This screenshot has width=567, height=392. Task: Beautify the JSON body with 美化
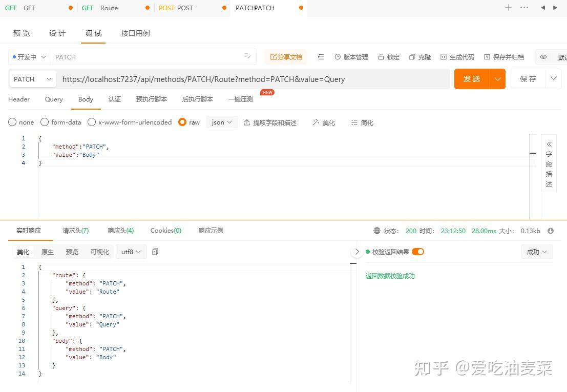[323, 122]
